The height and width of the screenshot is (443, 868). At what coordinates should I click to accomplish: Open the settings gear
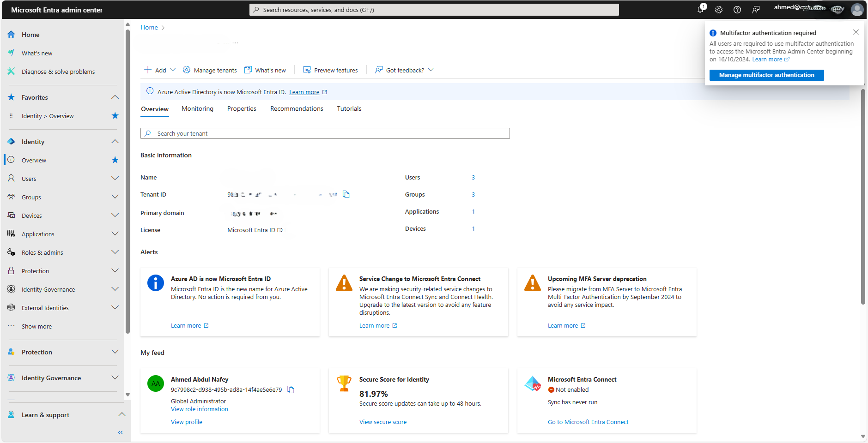click(x=718, y=9)
